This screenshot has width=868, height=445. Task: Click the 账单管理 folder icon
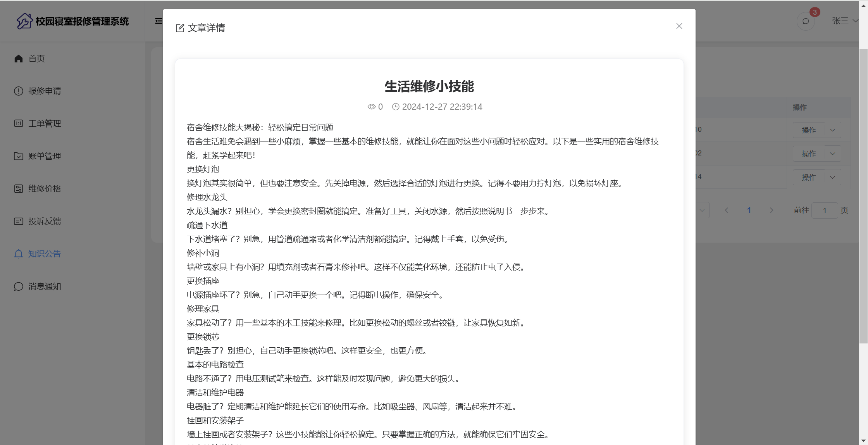(x=19, y=156)
